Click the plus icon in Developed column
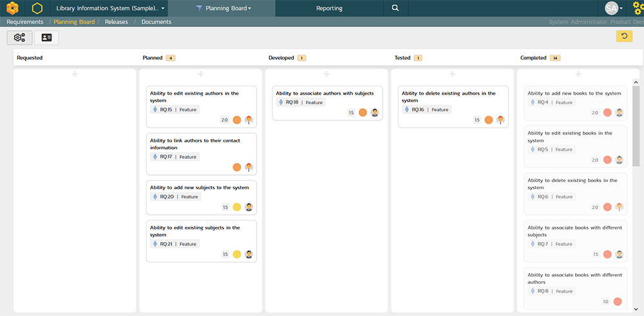This screenshot has width=644, height=316. click(327, 75)
